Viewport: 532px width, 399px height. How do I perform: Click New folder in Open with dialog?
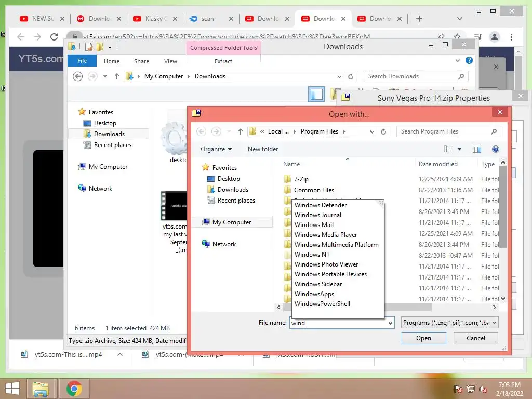pyautogui.click(x=262, y=149)
